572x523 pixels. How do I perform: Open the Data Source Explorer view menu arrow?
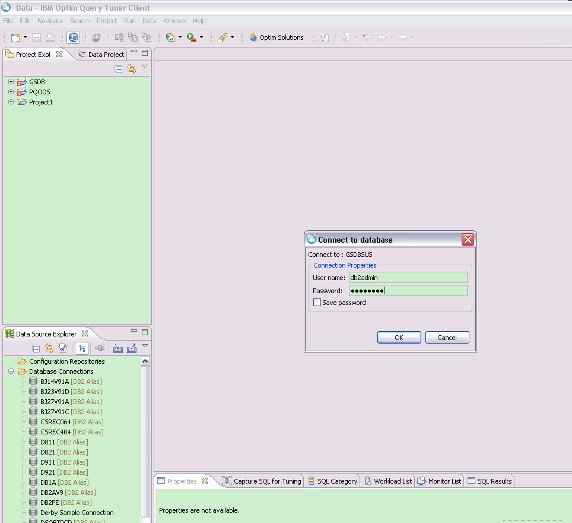145,346
